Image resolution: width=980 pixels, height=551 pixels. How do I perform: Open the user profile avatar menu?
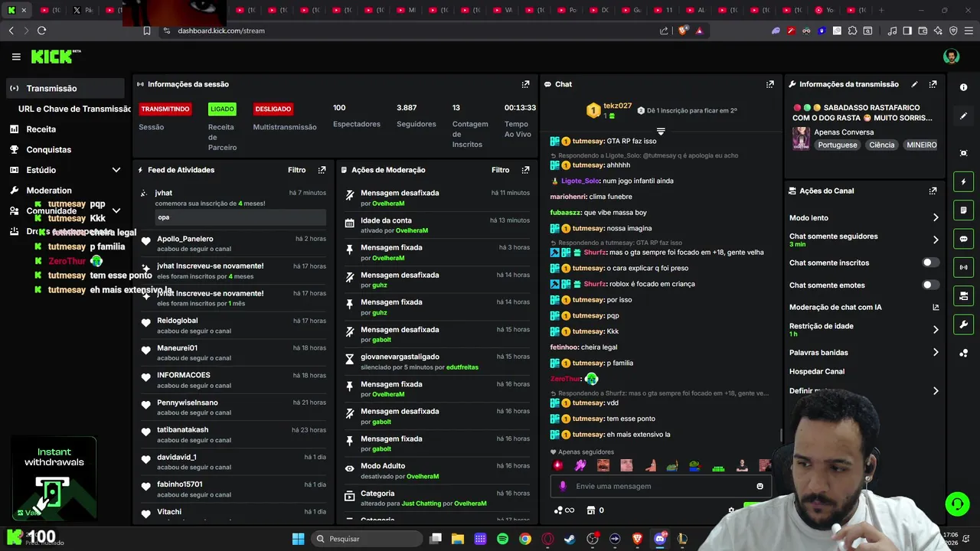(x=951, y=57)
